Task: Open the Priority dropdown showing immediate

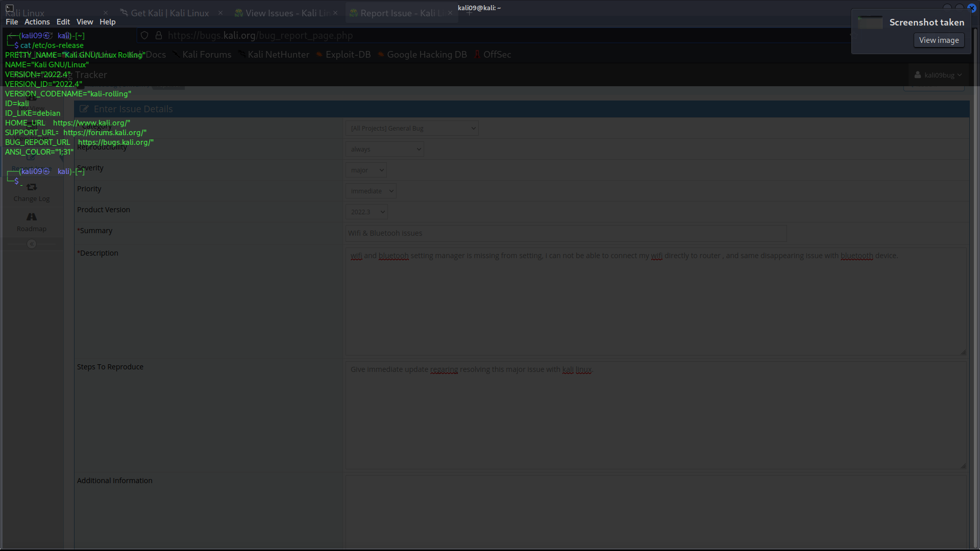Action: pyautogui.click(x=371, y=191)
